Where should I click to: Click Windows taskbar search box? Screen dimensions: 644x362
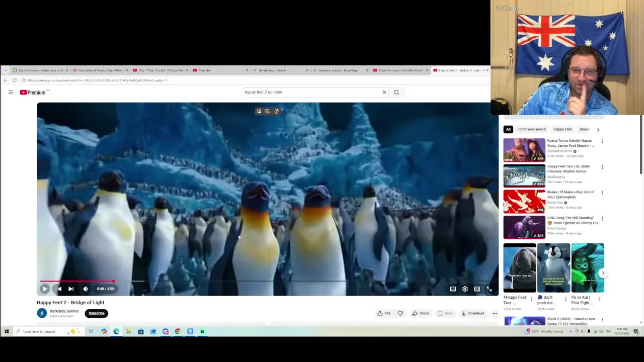click(48, 331)
